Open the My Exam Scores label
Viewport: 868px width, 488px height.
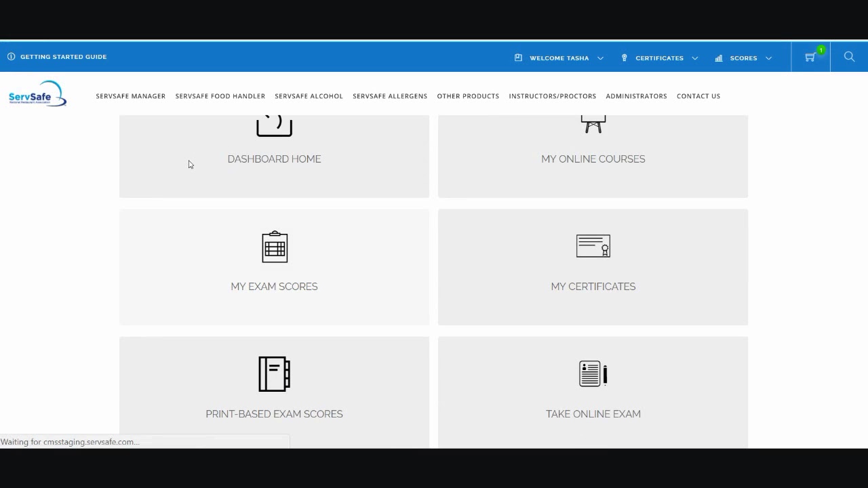click(275, 286)
